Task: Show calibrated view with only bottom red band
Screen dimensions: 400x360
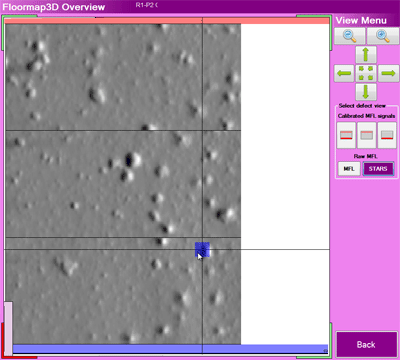Action: coord(387,135)
